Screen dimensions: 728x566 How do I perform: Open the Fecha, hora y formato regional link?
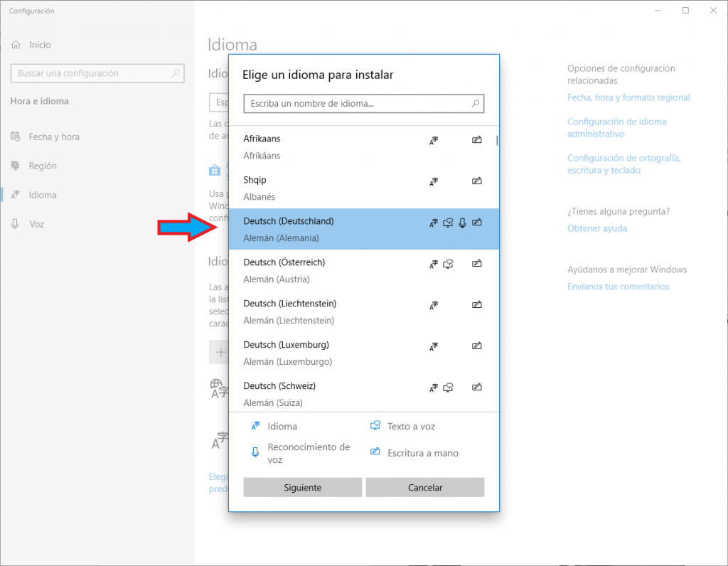tap(628, 97)
